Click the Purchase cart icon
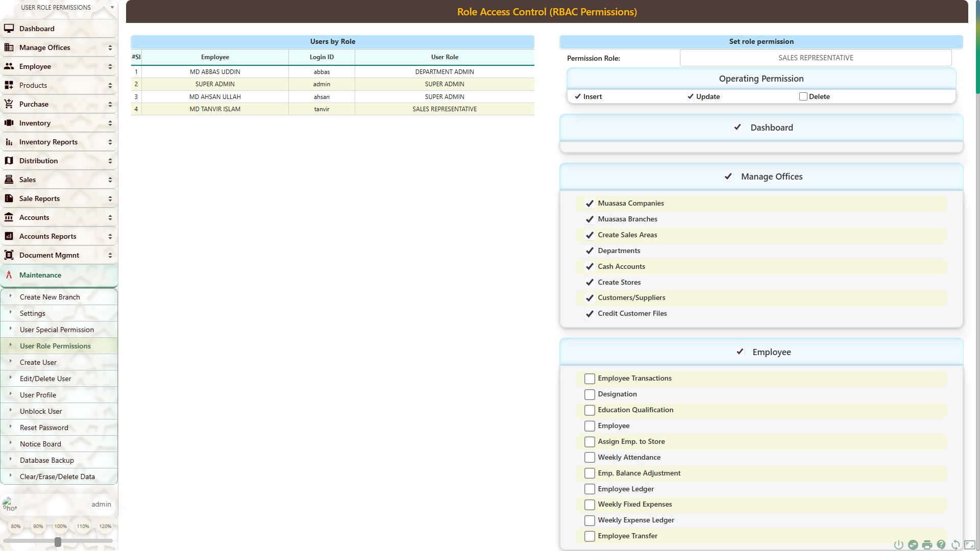This screenshot has height=551, width=980. coord(9,104)
